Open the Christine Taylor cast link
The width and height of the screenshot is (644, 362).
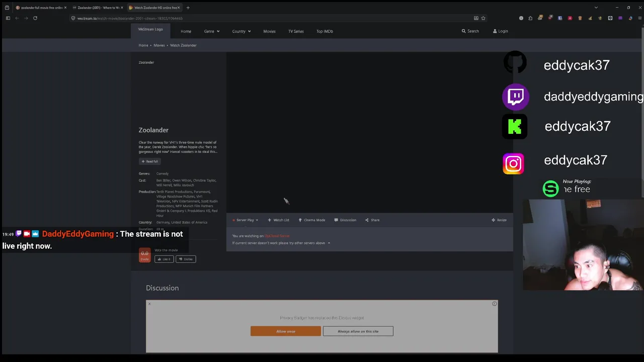[204, 180]
